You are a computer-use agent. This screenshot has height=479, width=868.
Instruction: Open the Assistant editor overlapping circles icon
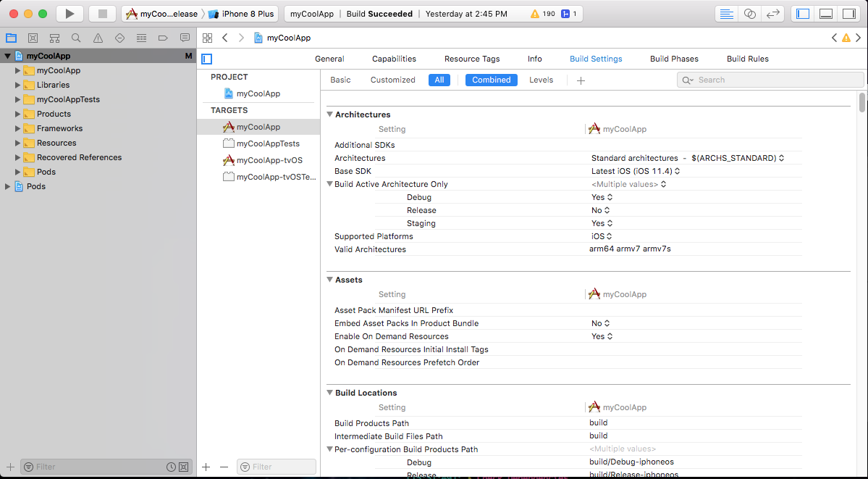click(750, 13)
